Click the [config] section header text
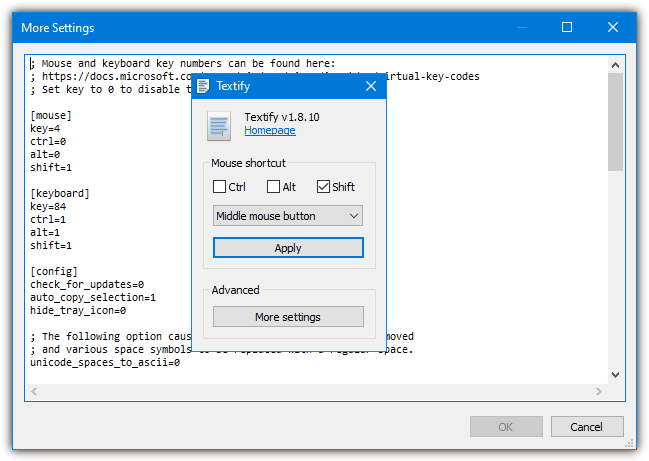This screenshot has width=649, height=461. [54, 271]
